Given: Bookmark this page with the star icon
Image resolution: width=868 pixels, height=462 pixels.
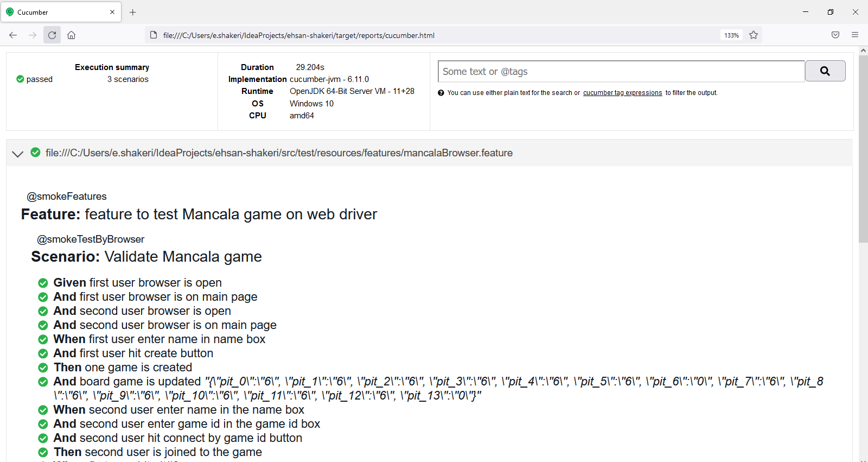Looking at the screenshot, I should 754,35.
